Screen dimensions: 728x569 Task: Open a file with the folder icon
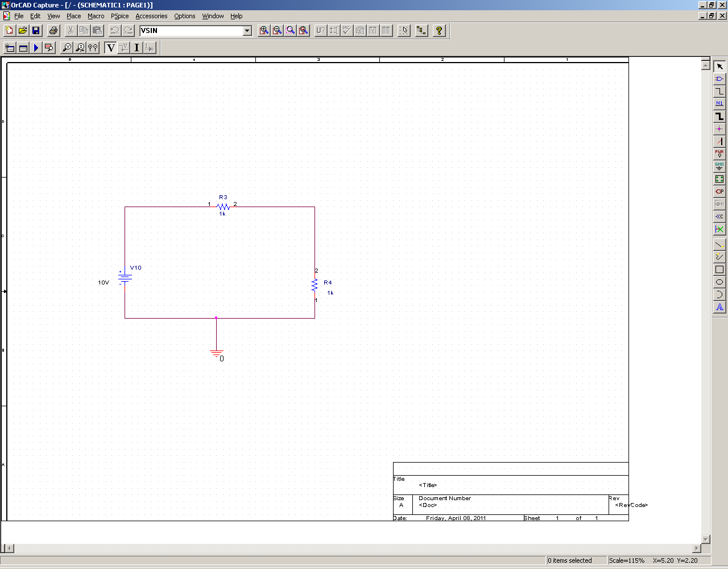23,31
